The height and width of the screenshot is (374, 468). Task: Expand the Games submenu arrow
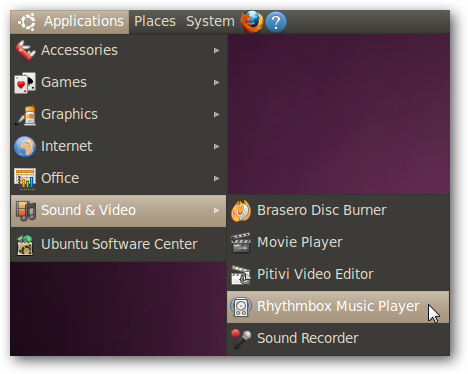pos(216,82)
